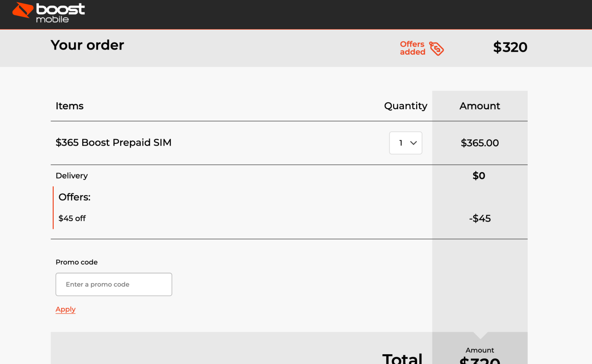This screenshot has width=592, height=364.
Task: Expand the Offers section showing $45 off
Action: pos(74,197)
